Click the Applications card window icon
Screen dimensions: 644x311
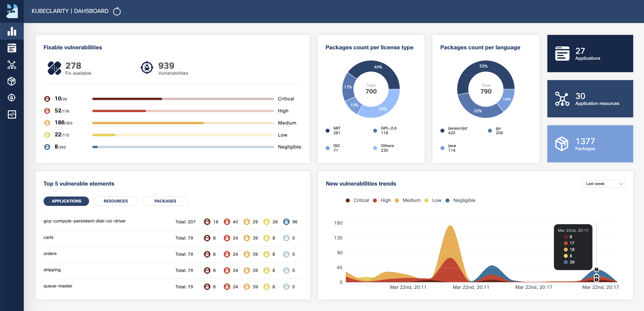pos(562,53)
